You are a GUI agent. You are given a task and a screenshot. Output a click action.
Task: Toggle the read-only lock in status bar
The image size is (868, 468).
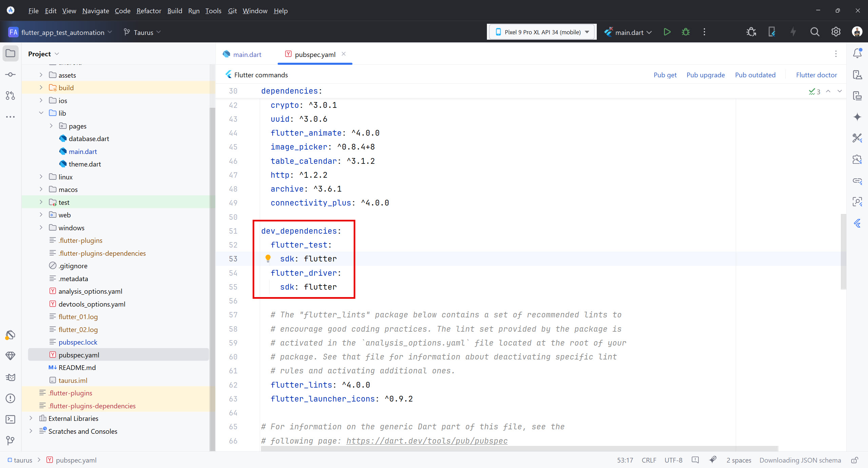pos(855,460)
